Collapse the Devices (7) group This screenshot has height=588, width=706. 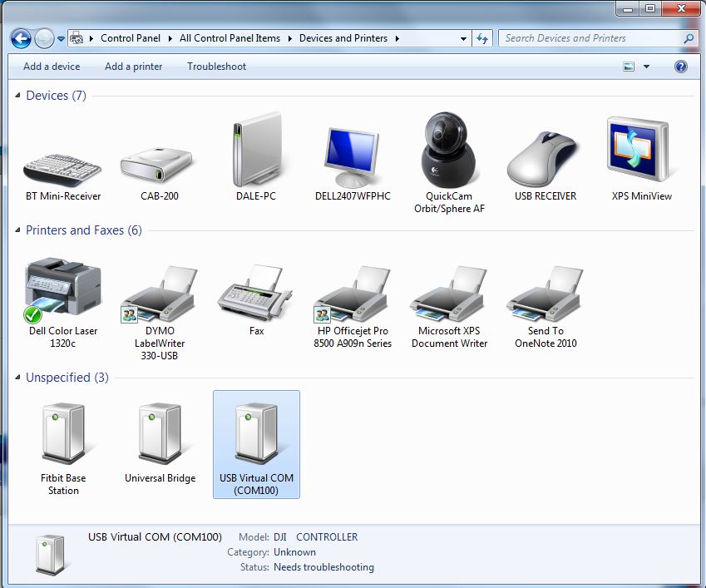pos(18,96)
